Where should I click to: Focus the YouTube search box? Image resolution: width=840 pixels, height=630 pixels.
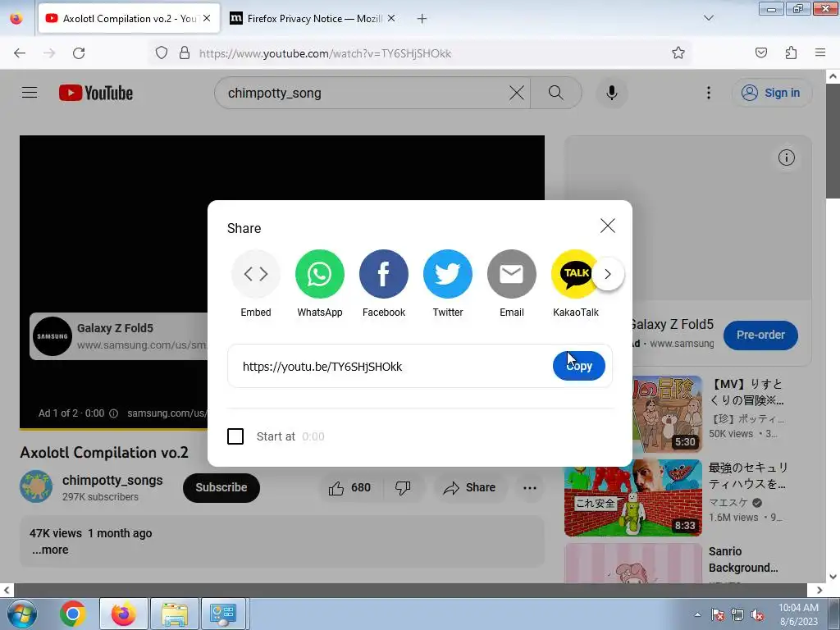tap(364, 93)
